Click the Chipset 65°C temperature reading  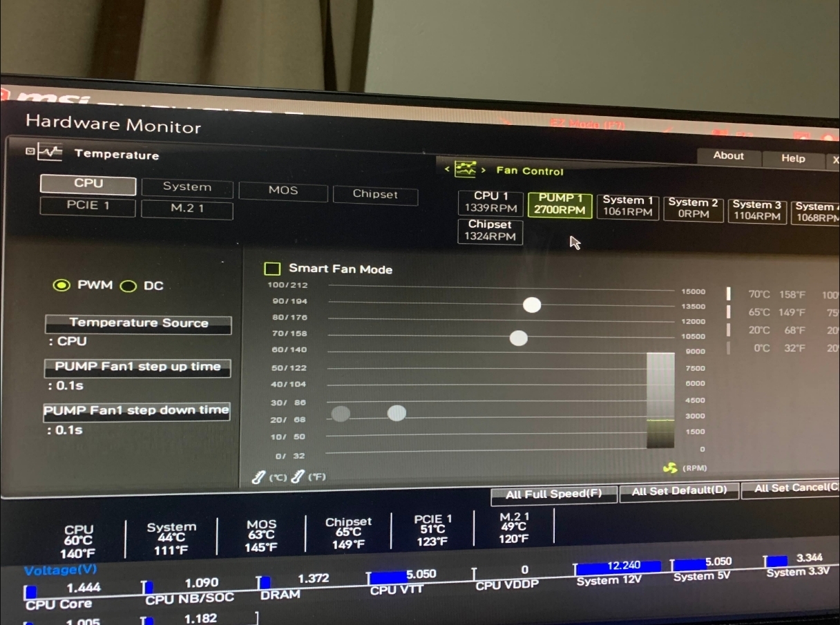[348, 533]
